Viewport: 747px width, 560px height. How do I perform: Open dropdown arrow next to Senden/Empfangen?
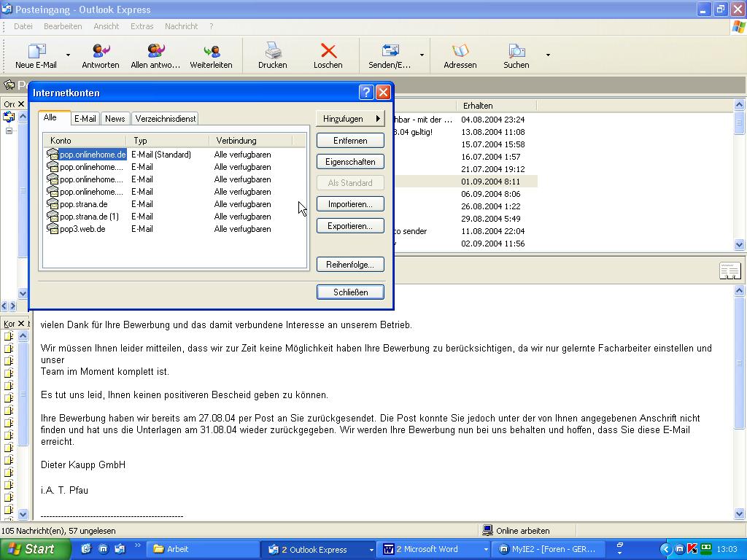point(422,55)
